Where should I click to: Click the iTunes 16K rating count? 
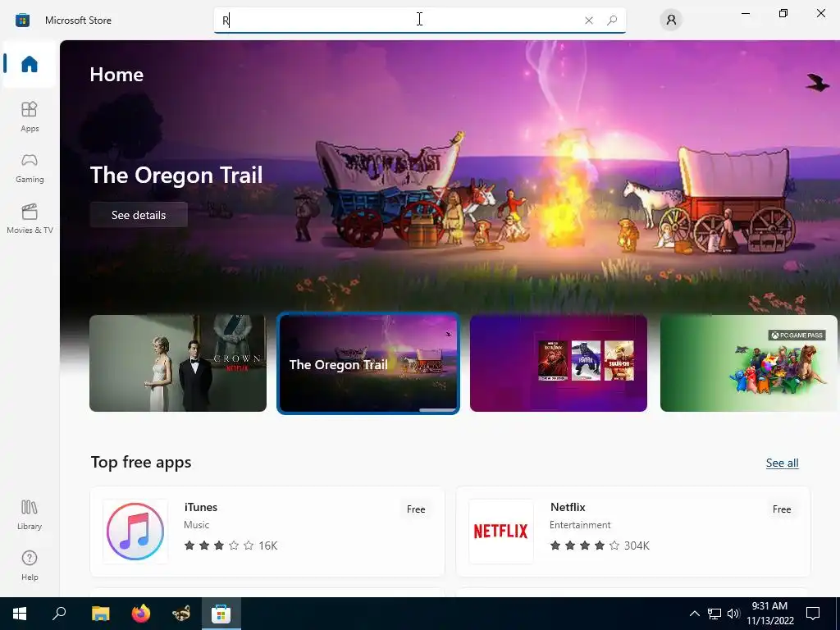[x=268, y=546]
